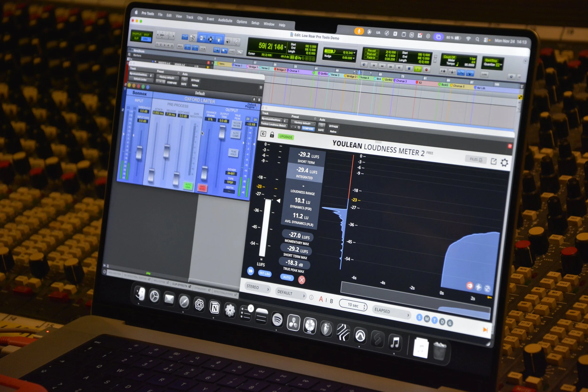Image resolution: width=588 pixels, height=392 pixels.
Task: Toggle the blue AUTO button under True Peak Max
Action: [287, 277]
